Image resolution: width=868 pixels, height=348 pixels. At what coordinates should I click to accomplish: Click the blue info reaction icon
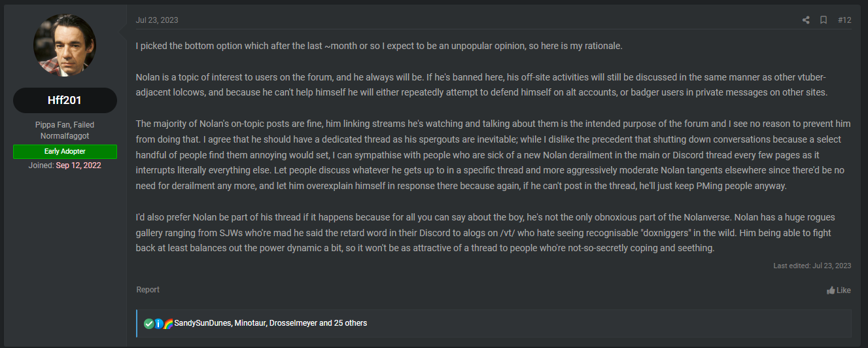[x=158, y=323]
